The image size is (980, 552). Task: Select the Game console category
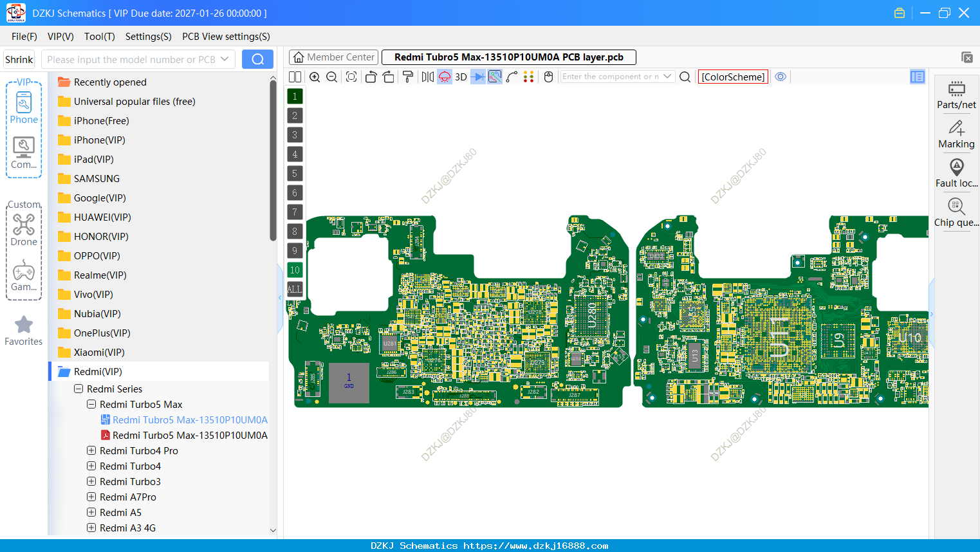click(24, 275)
